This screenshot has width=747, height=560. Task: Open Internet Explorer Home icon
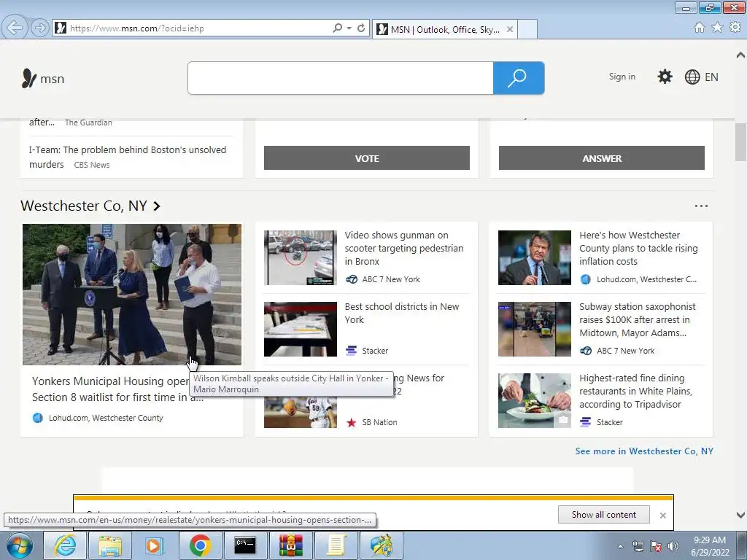[x=700, y=28]
